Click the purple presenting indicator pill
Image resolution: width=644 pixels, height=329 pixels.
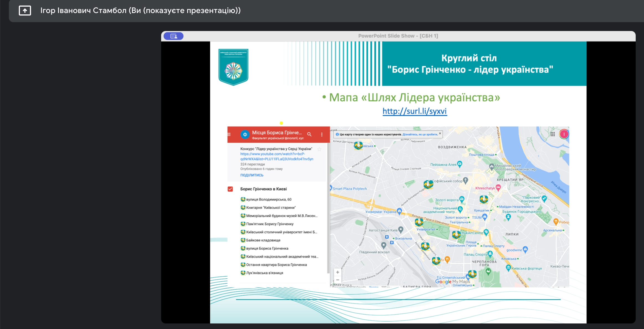click(x=174, y=36)
